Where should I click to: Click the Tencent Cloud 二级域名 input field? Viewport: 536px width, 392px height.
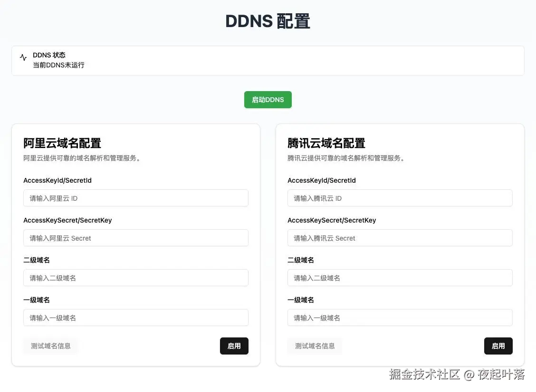[400, 278]
